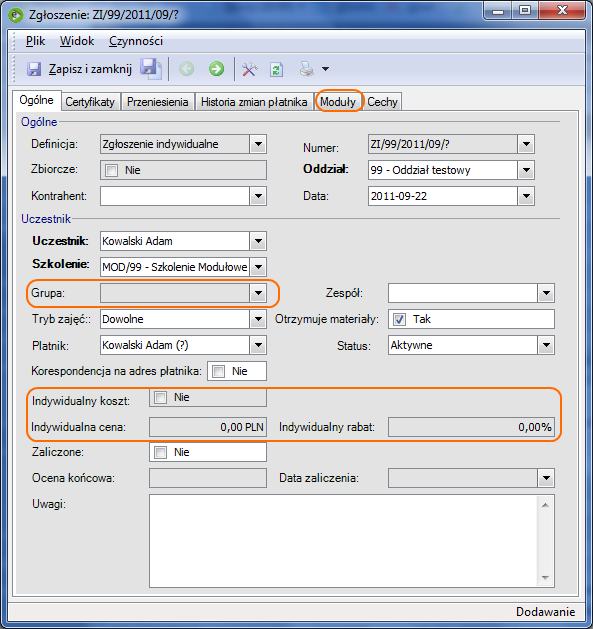Expand the Status dropdown
593x629 pixels.
click(546, 345)
